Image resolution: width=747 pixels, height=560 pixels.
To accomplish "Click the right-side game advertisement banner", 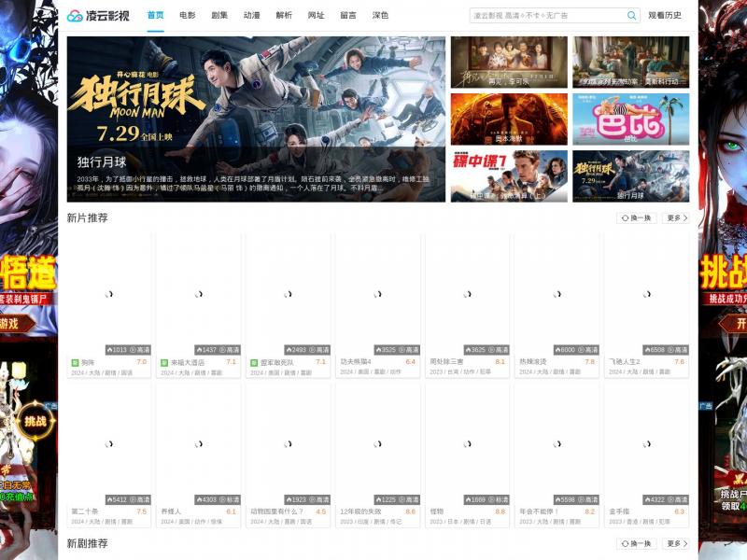I will (x=723, y=280).
